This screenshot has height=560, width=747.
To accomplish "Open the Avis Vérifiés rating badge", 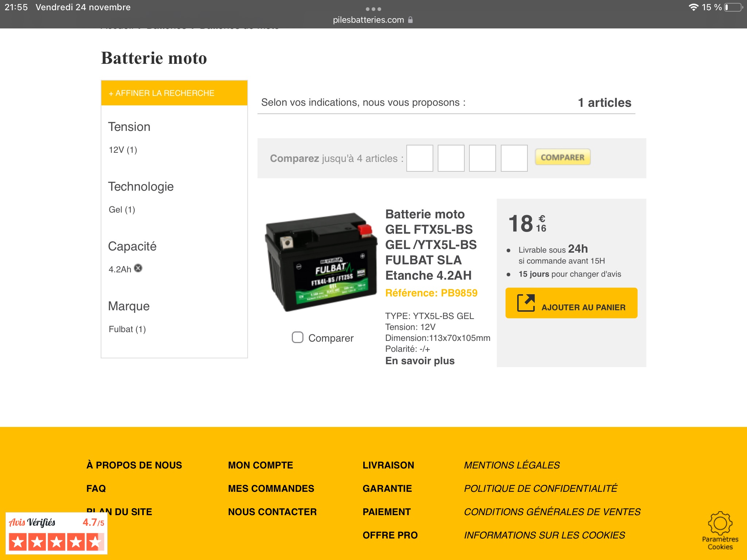I will point(56,533).
